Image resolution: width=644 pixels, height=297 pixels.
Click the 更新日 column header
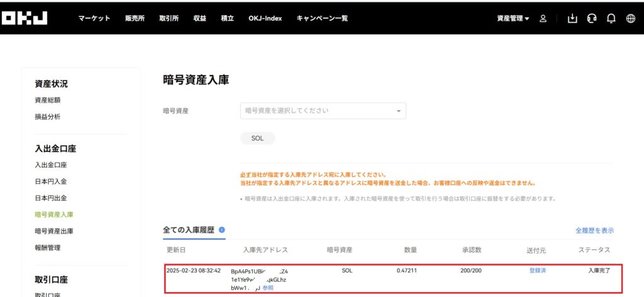(176, 250)
